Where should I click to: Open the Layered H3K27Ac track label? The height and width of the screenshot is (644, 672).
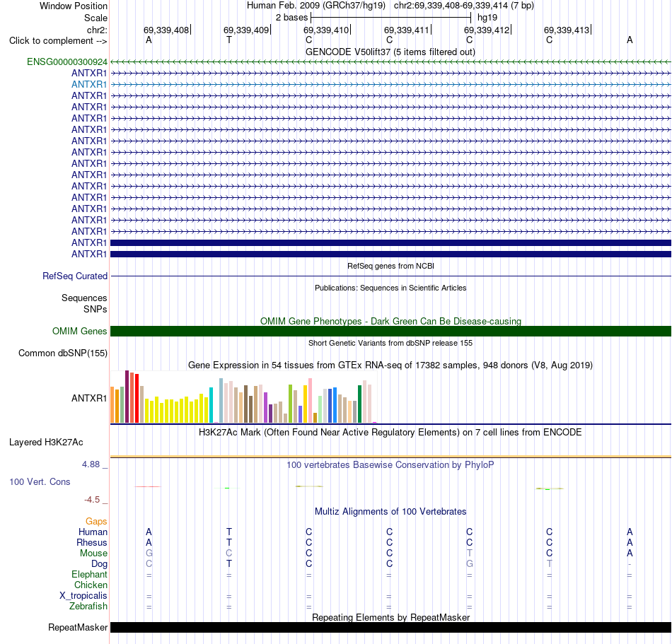46,443
